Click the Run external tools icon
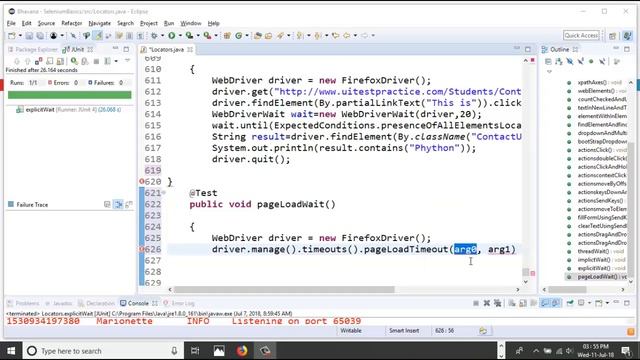Screen dimensions: 640x360 (207, 36)
